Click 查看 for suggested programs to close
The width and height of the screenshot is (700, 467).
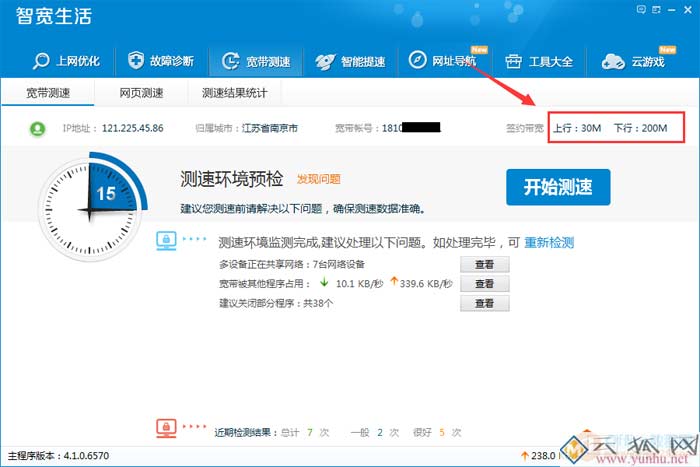pos(484,304)
